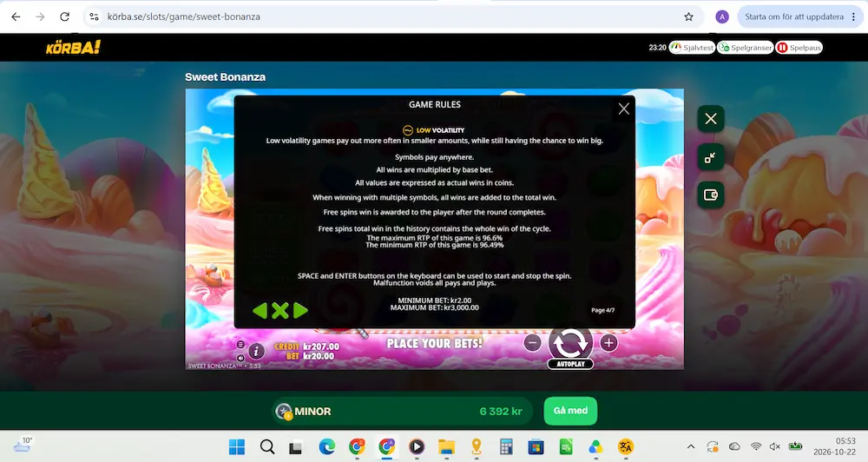868x462 pixels.
Task: Close the Game Rules dialog
Action: coord(623,109)
